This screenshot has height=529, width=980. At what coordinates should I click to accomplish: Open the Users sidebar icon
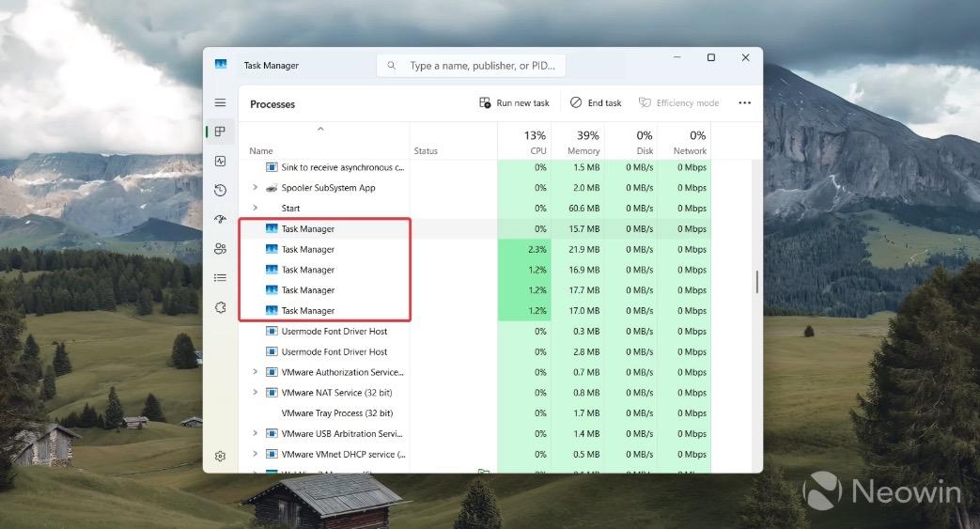[x=220, y=249]
